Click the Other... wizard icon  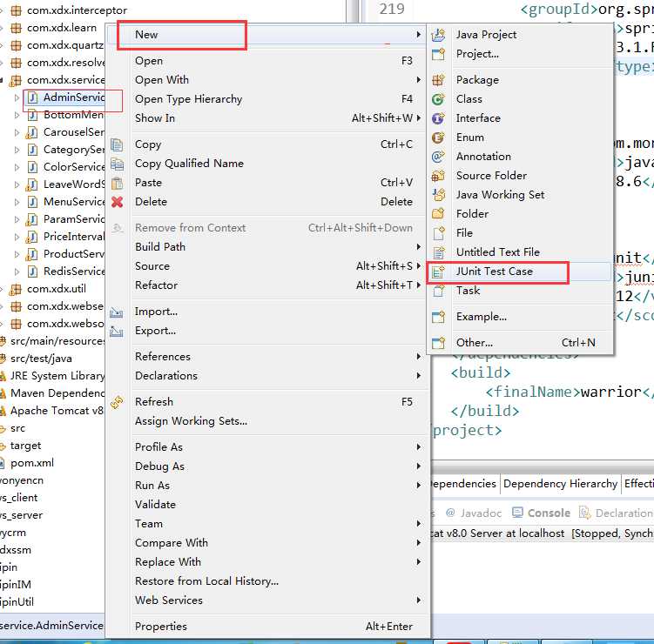(x=438, y=343)
